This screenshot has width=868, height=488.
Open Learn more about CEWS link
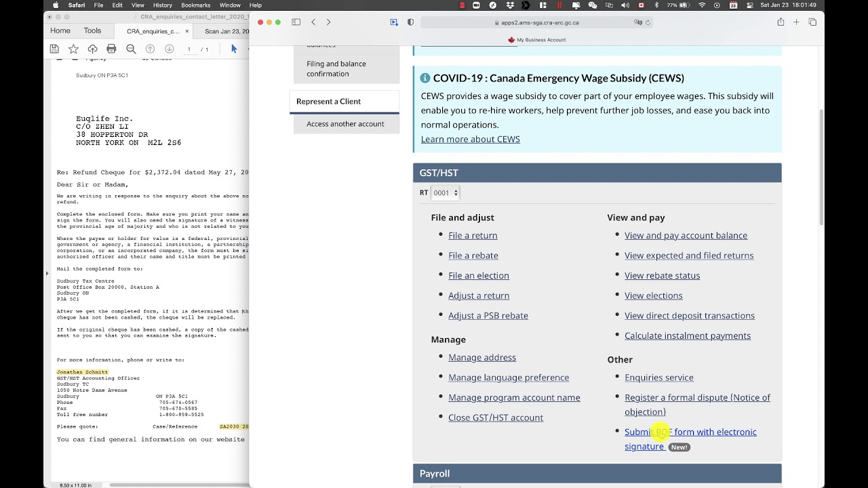(470, 139)
